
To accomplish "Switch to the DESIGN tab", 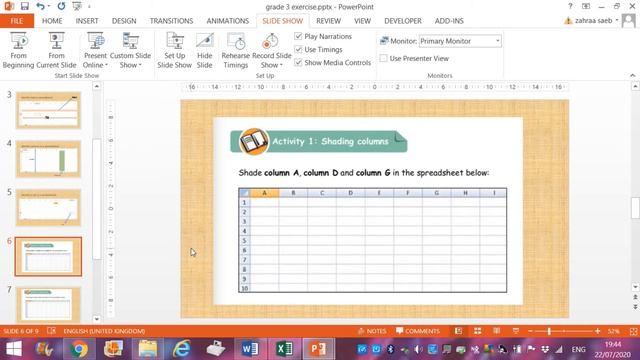I will point(124,21).
